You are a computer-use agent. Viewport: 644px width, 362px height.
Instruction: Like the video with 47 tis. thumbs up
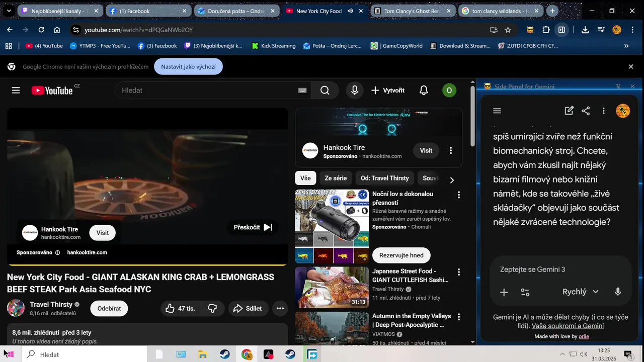point(180,309)
